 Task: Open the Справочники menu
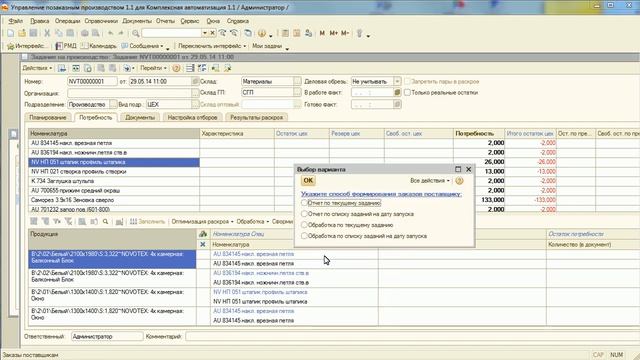tap(101, 21)
